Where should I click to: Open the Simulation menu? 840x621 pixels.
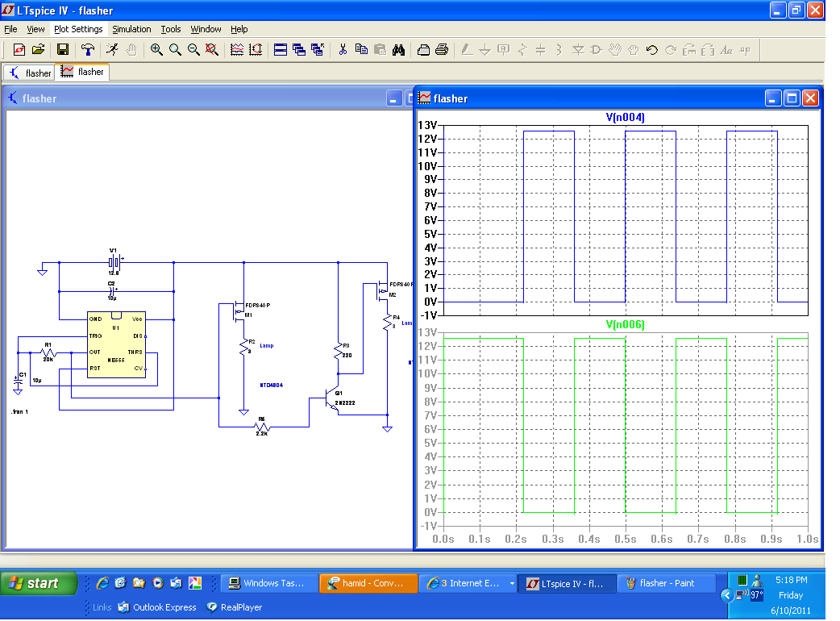pos(131,29)
